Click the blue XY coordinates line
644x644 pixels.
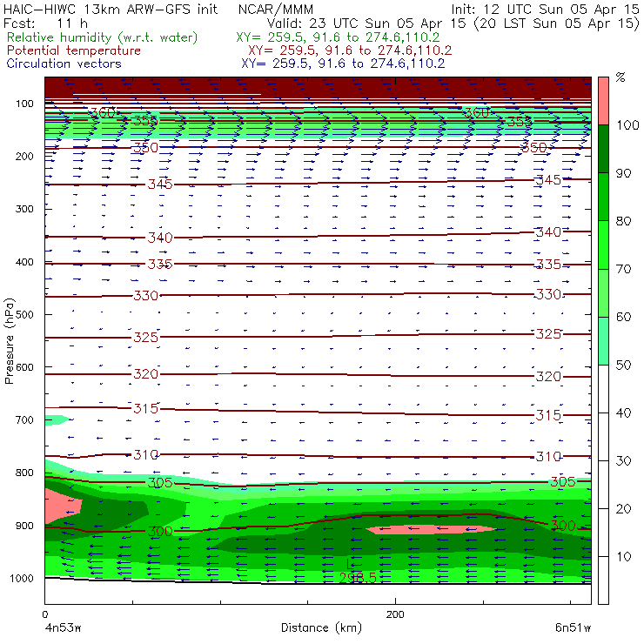[x=343, y=64]
